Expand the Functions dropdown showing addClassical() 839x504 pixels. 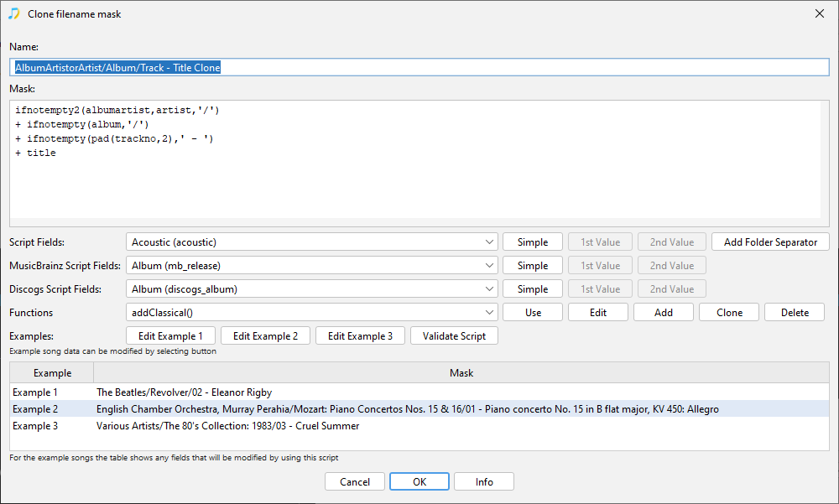(x=312, y=313)
